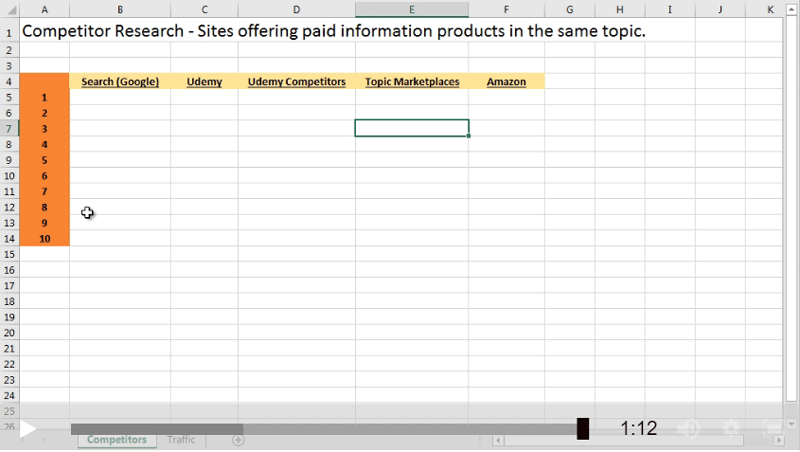Select the orange cell containing 3

(44, 129)
